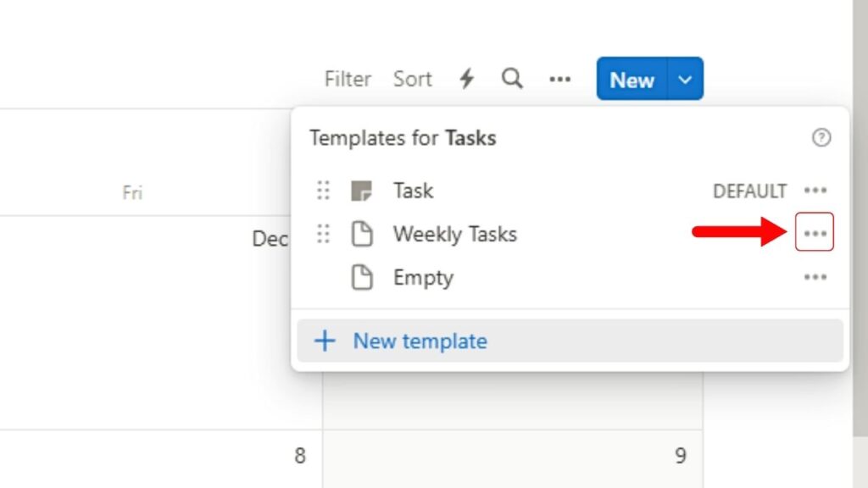This screenshot has width=868, height=488.
Task: Click the blue New button
Action: [632, 80]
